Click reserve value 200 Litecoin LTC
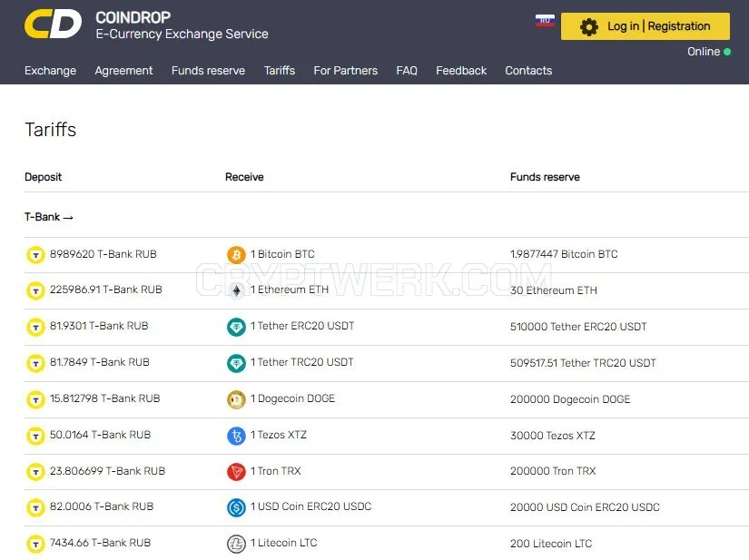749x560 pixels. point(551,544)
